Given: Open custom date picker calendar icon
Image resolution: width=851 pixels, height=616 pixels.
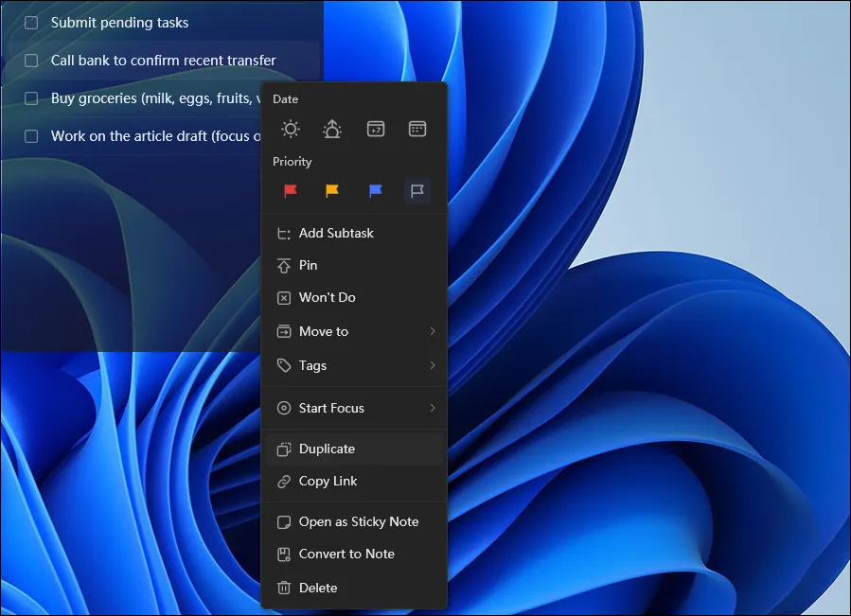Looking at the screenshot, I should click(x=417, y=129).
